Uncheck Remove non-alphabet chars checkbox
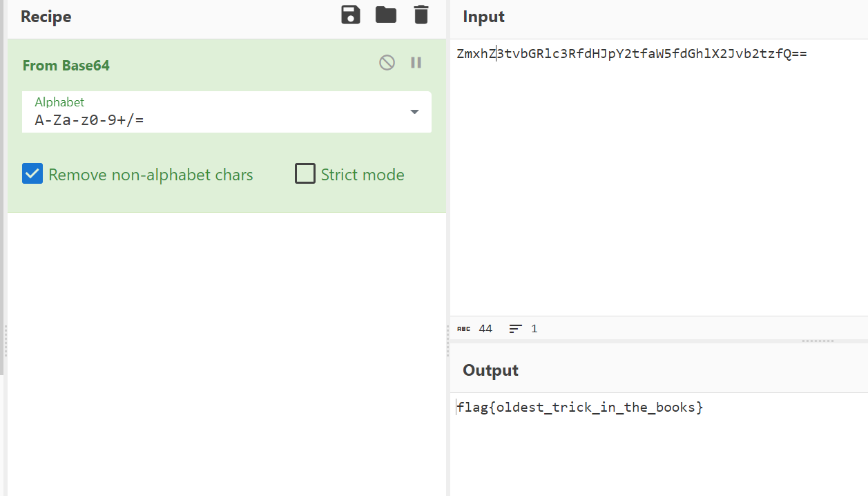The height and width of the screenshot is (496, 868). (x=32, y=174)
